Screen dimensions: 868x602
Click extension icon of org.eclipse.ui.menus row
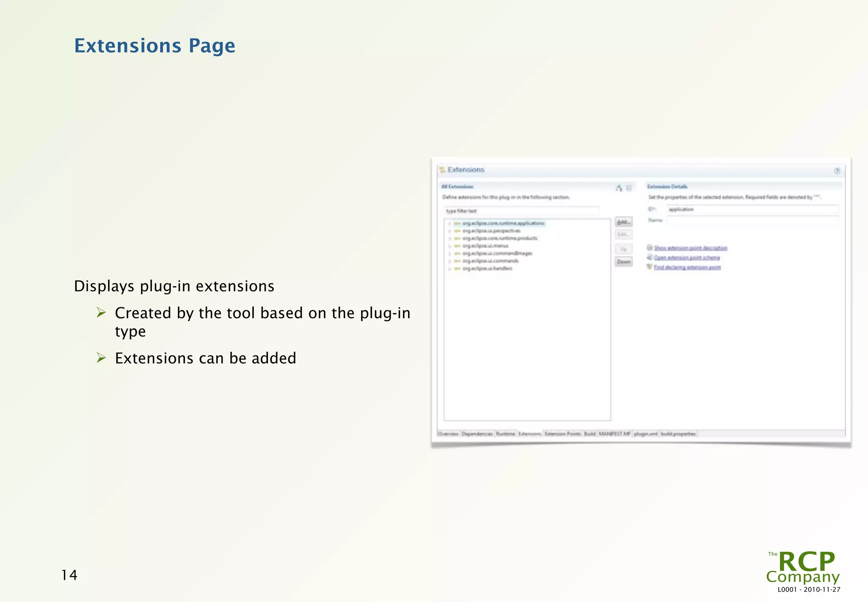click(x=457, y=246)
